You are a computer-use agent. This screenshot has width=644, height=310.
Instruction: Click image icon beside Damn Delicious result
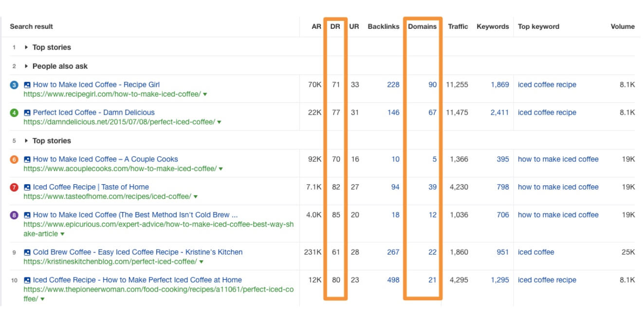[27, 113]
